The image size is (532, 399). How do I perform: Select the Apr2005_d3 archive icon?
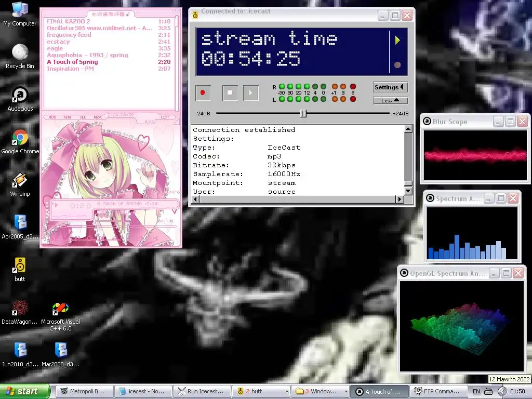tap(20, 227)
